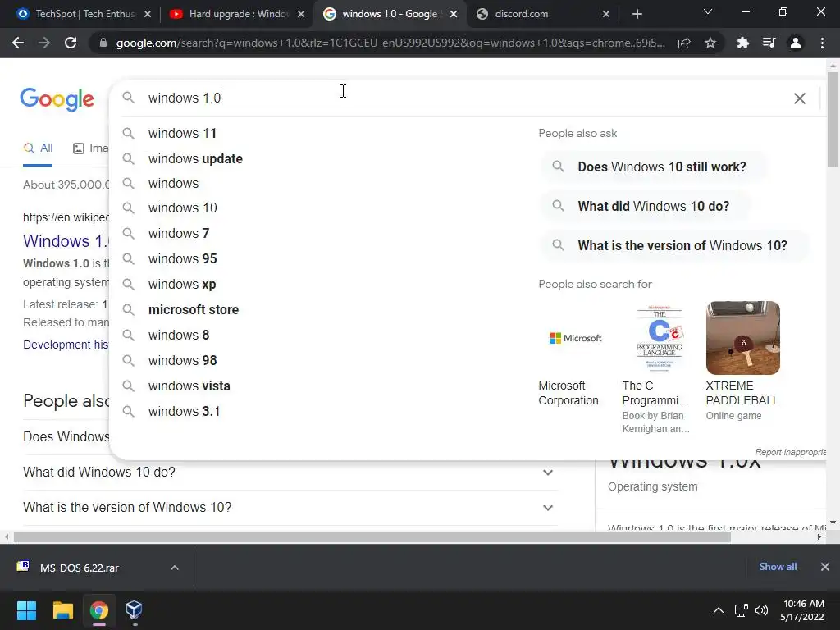Open the Chrome three-dot menu
This screenshot has height=630, width=840.
(x=822, y=43)
